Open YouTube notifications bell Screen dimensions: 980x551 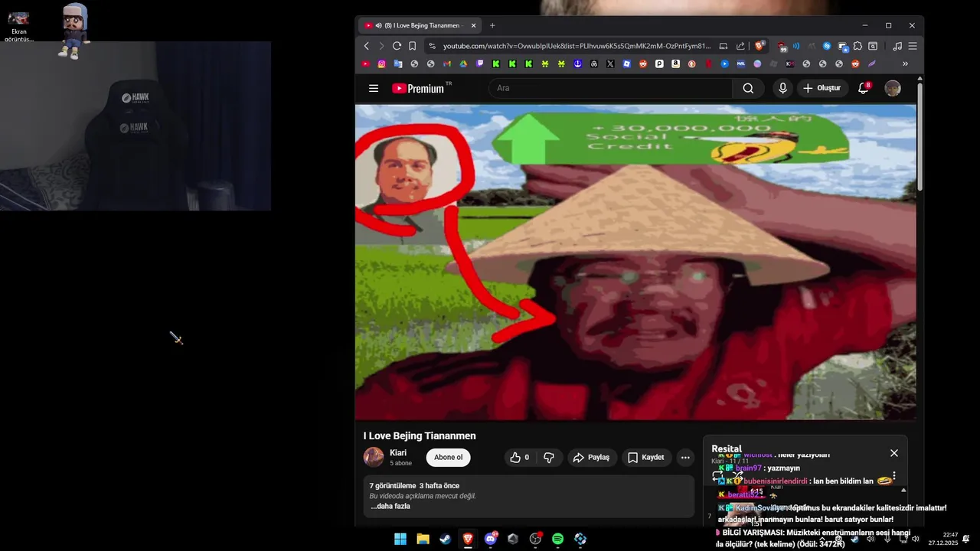[864, 88]
